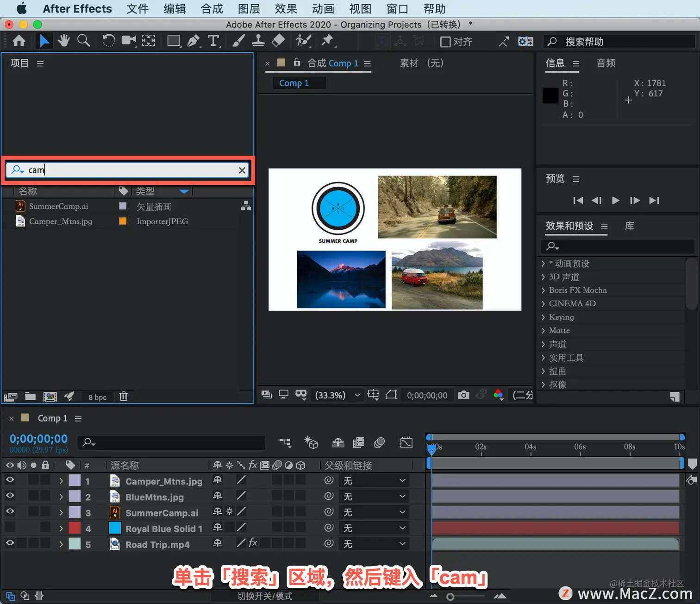Select the Camera tool in toolbar
This screenshot has width=700, height=604.
[129, 41]
